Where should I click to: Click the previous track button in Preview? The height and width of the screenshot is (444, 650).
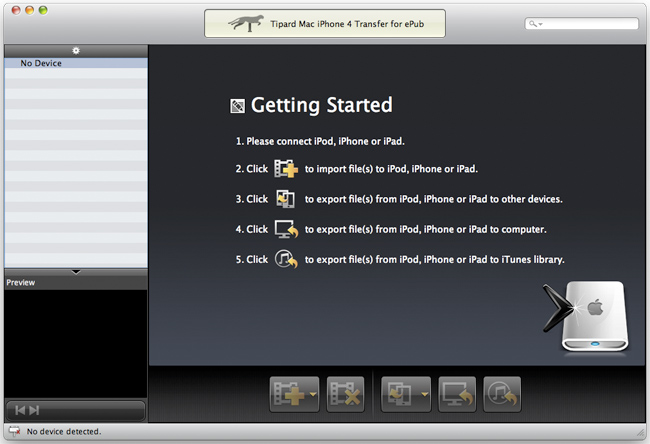[x=20, y=410]
